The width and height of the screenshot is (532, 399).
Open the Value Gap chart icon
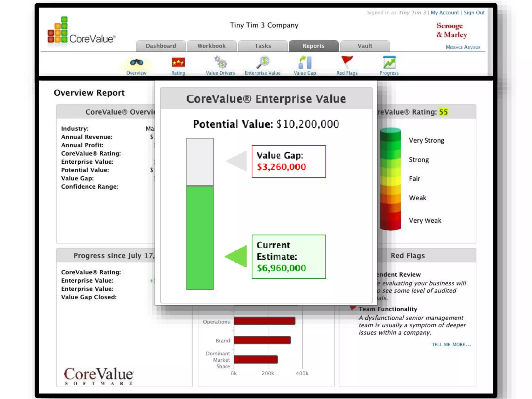point(305,63)
